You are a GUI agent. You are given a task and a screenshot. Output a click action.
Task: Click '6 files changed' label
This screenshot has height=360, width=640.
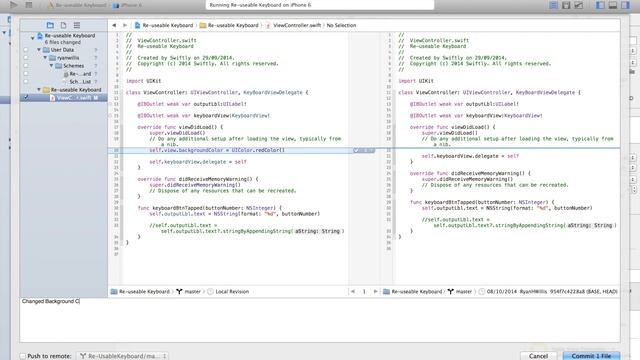coord(62,42)
